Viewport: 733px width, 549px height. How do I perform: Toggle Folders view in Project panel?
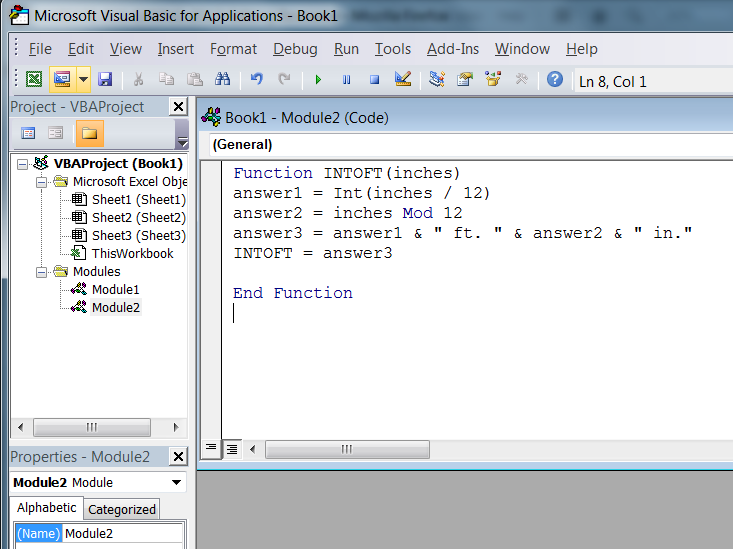tap(89, 133)
